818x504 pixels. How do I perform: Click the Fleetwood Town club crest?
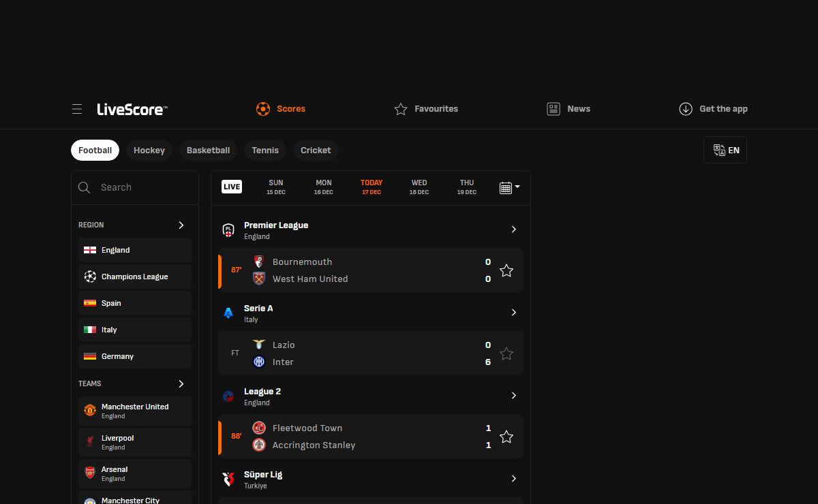[259, 428]
